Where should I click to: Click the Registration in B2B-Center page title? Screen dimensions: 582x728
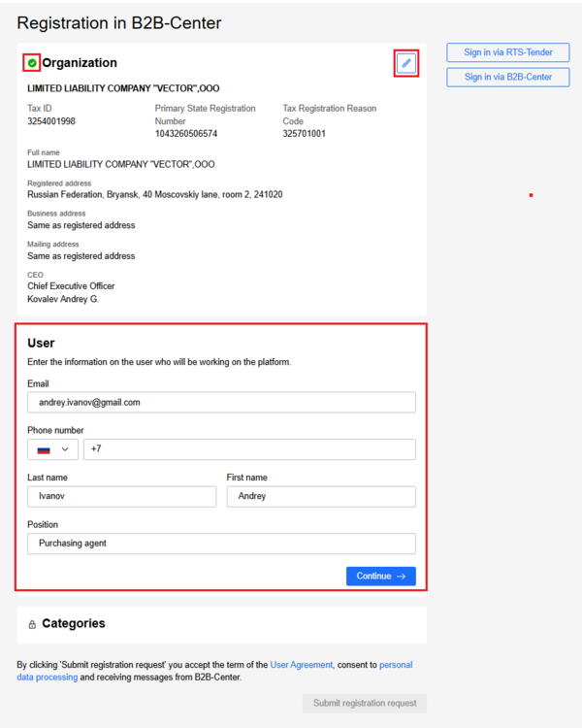pos(119,22)
